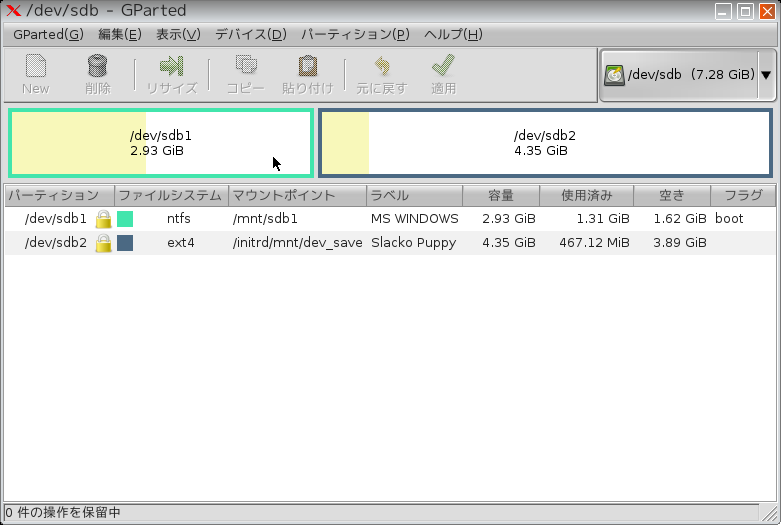
Task: Click the /mnt/sdb1 mount point cell
Action: [265, 219]
